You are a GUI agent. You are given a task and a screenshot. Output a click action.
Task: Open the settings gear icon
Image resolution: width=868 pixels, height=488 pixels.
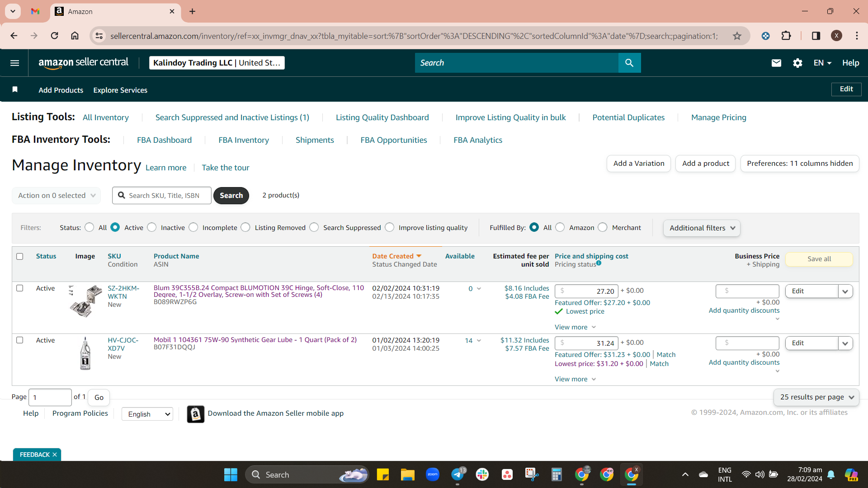pyautogui.click(x=797, y=63)
